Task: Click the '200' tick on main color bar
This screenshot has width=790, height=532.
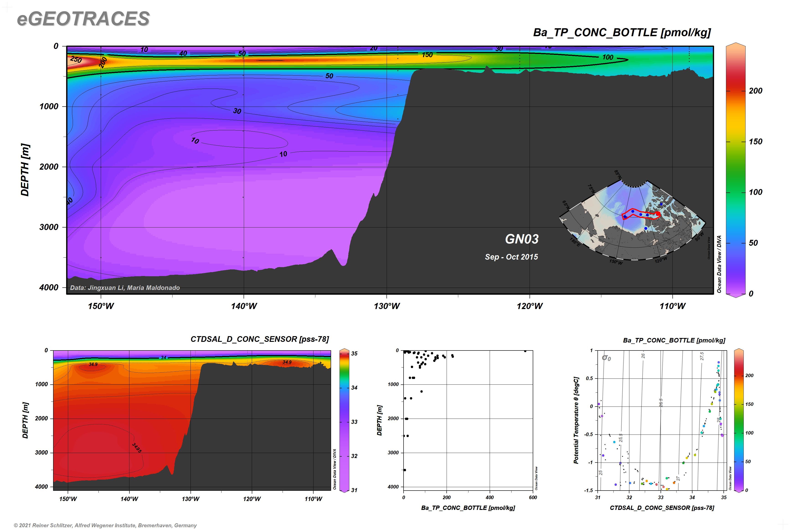Action: [755, 91]
